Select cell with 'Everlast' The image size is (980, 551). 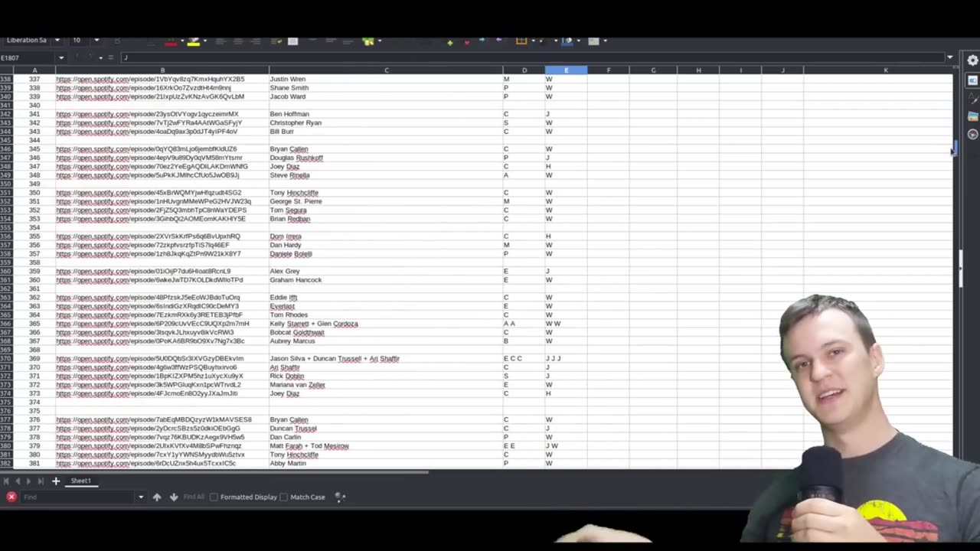(282, 306)
